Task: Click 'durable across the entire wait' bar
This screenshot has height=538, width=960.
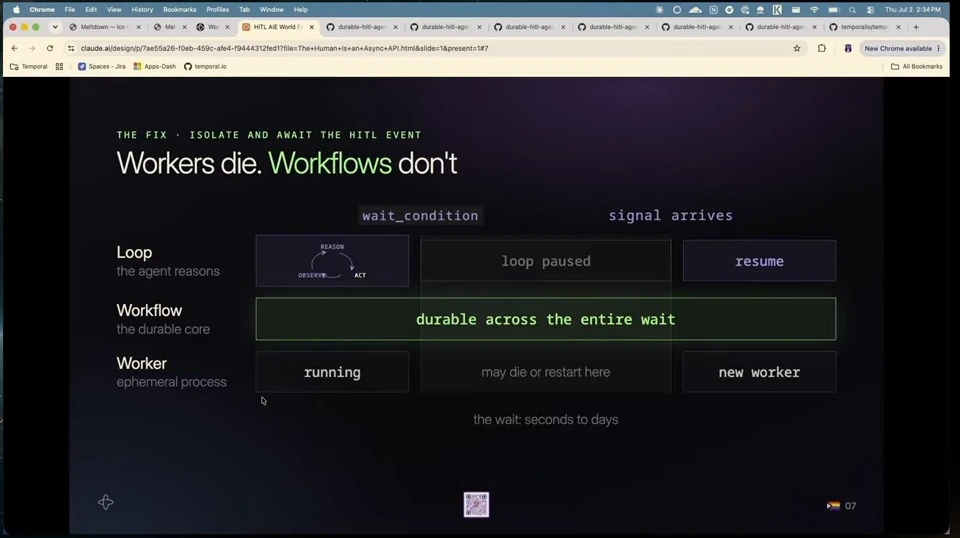Action: pyautogui.click(x=546, y=319)
